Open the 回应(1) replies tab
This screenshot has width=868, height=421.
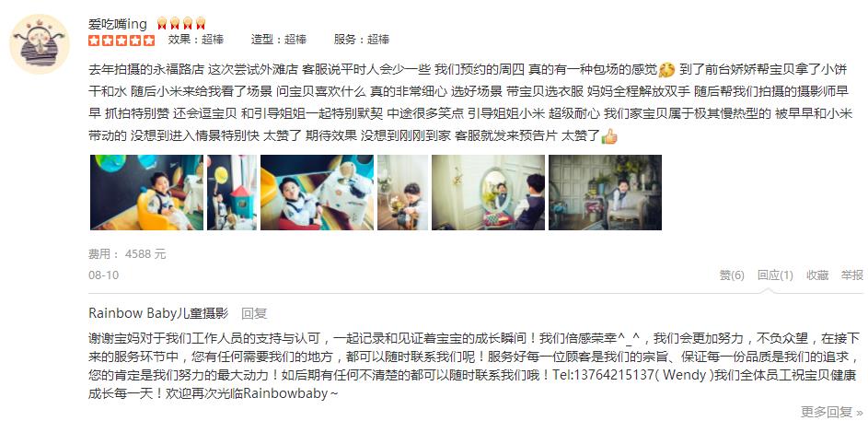point(775,275)
